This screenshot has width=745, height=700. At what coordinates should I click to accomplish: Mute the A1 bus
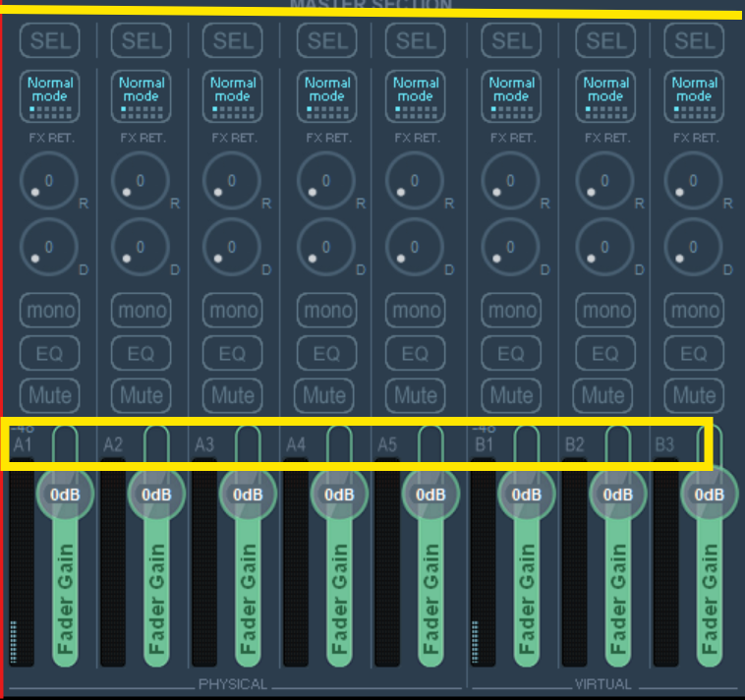click(50, 395)
